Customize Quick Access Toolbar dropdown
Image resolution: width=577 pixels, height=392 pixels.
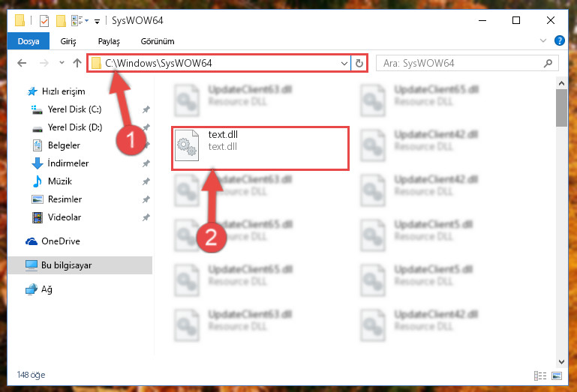tap(97, 22)
